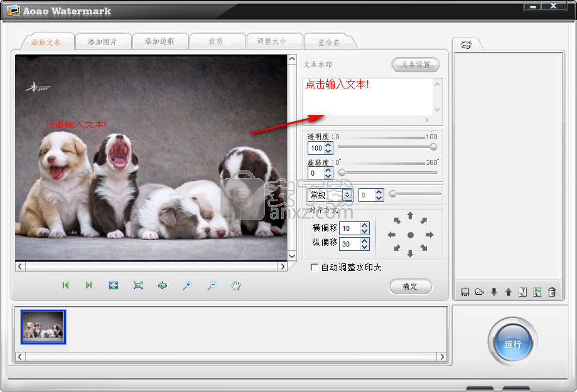Image resolution: width=577 pixels, height=392 pixels.
Task: Click red watermark text on preview image
Action: click(76, 125)
